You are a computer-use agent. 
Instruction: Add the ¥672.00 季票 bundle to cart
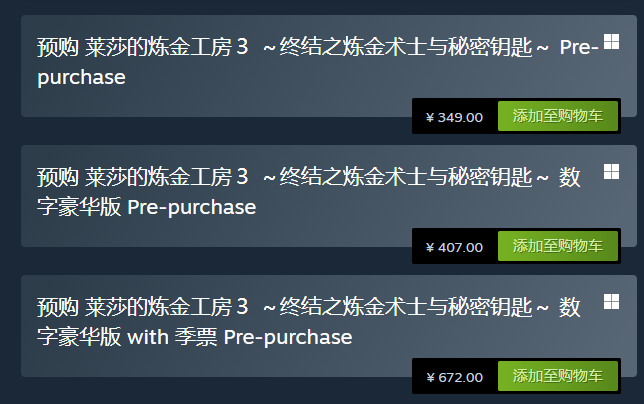pyautogui.click(x=558, y=376)
